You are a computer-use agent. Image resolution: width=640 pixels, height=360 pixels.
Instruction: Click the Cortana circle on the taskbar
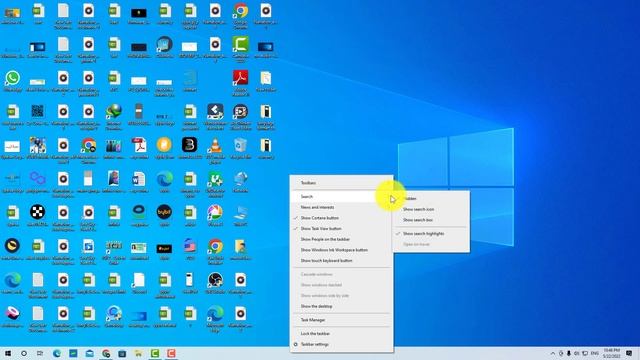(24, 353)
